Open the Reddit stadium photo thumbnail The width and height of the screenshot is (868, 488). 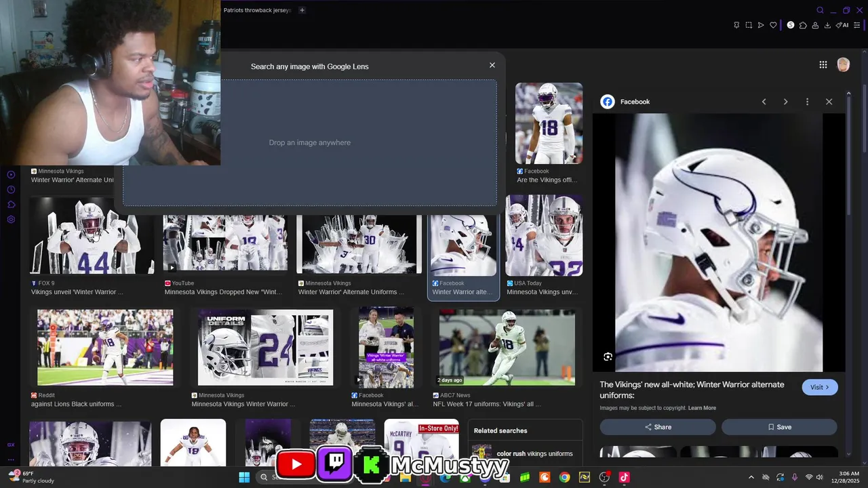point(105,348)
